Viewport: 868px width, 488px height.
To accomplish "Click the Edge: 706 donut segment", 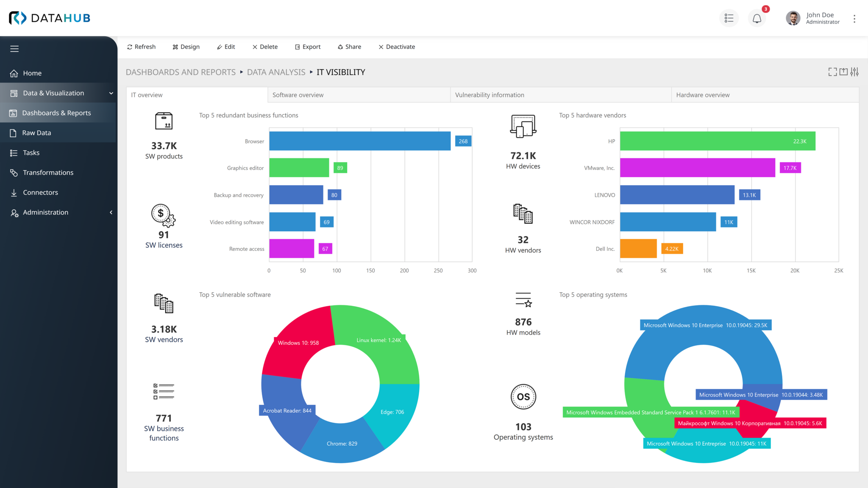I will [392, 412].
